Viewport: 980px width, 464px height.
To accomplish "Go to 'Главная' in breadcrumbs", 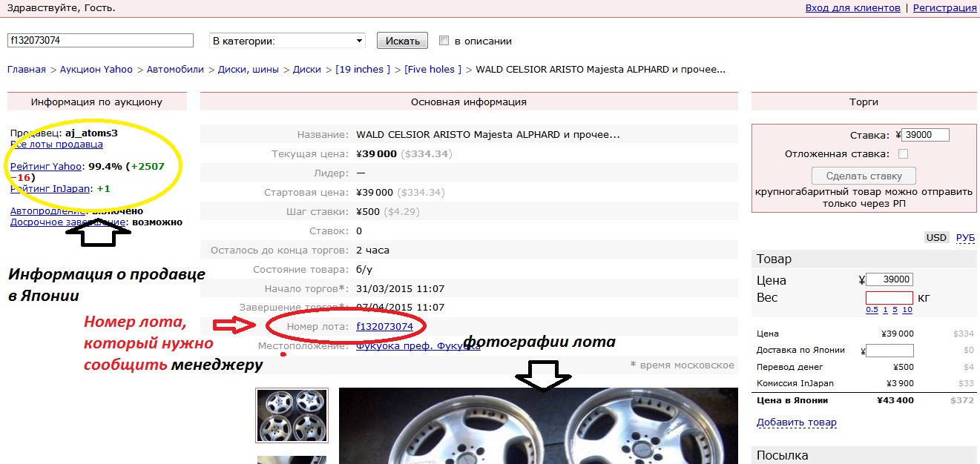I will coord(27,70).
